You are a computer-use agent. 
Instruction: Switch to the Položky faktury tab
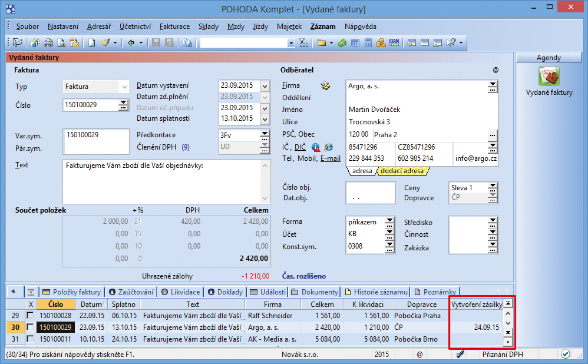[72, 292]
